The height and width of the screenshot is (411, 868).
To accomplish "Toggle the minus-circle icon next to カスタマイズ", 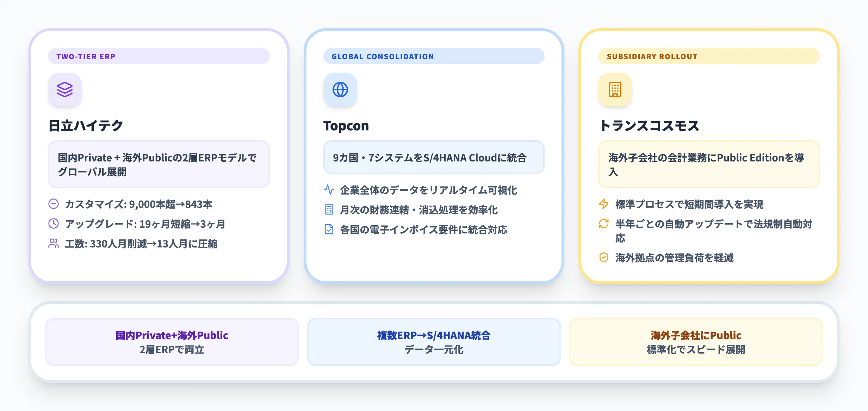I will pyautogui.click(x=54, y=203).
